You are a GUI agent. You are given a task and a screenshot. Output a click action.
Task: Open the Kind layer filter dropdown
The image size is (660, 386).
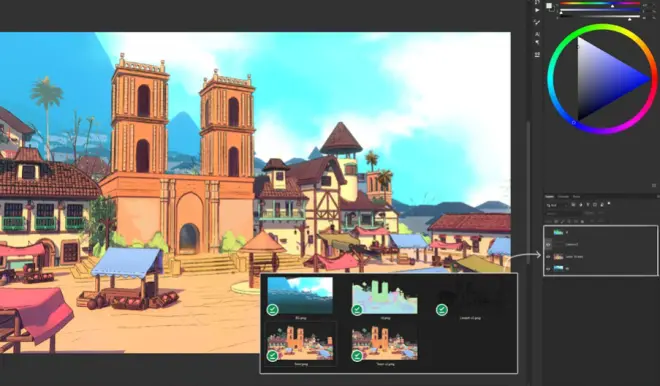(557, 205)
